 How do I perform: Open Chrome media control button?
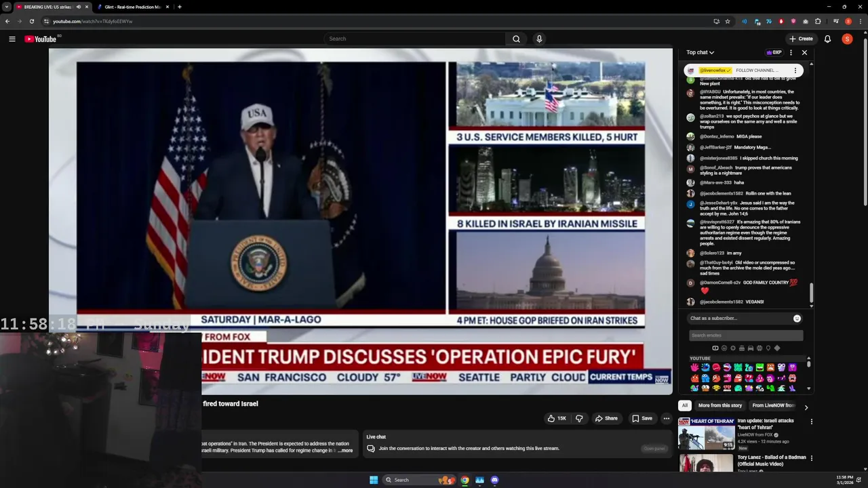coord(835,21)
